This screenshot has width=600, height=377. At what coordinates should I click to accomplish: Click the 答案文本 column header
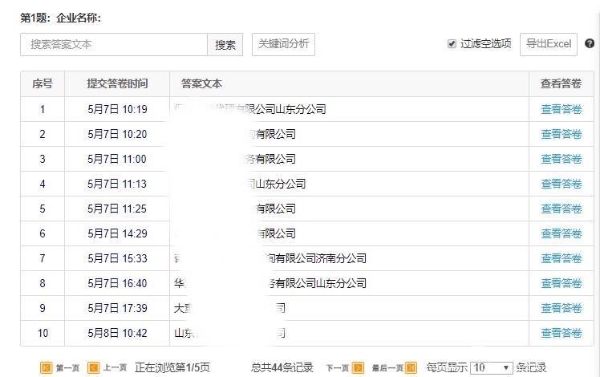(201, 84)
